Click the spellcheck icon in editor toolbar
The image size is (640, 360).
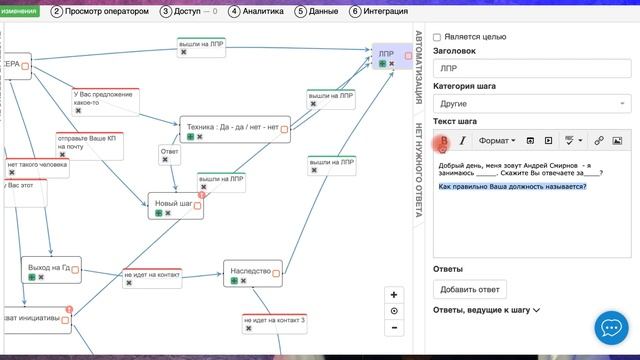[569, 141]
